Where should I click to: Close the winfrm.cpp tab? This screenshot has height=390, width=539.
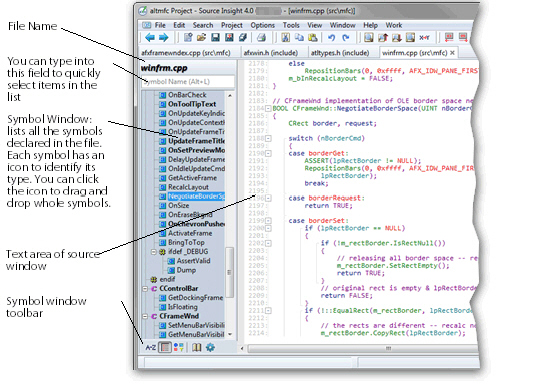(452, 53)
